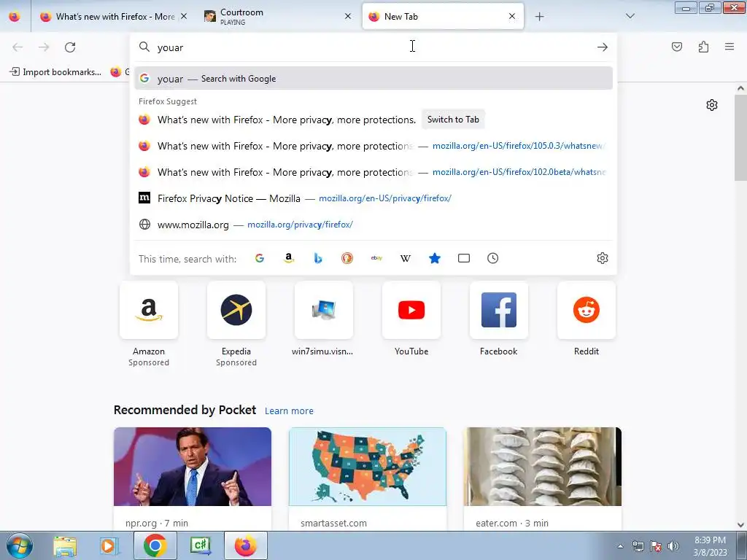Search this time with Amazon icon

(289, 258)
